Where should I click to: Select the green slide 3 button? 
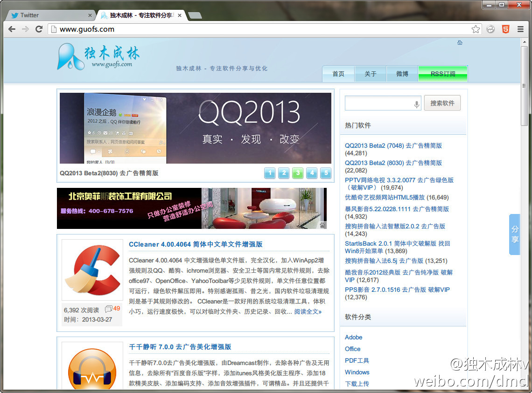click(298, 173)
